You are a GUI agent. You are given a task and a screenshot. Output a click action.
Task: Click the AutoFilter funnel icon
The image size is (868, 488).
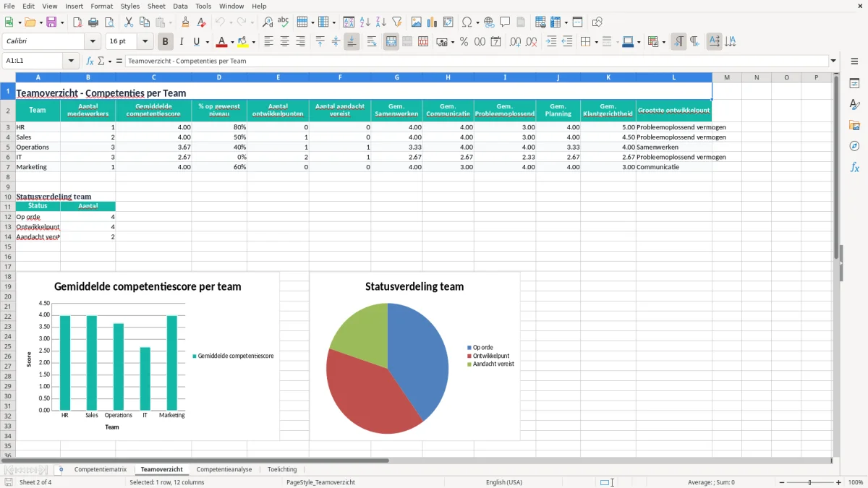[397, 22]
